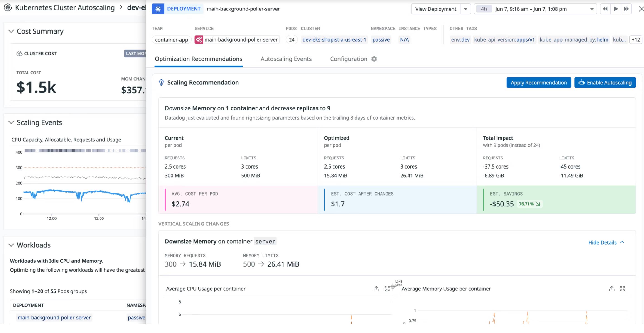Click View Deployment button
Screen dimensions: 644x333
(436, 9)
